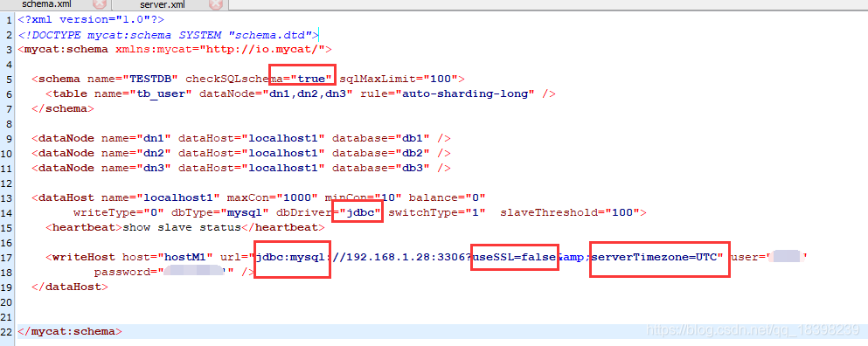This screenshot has width=868, height=346.
Task: Click the database="db2" attribute
Action: pyautogui.click(x=381, y=153)
